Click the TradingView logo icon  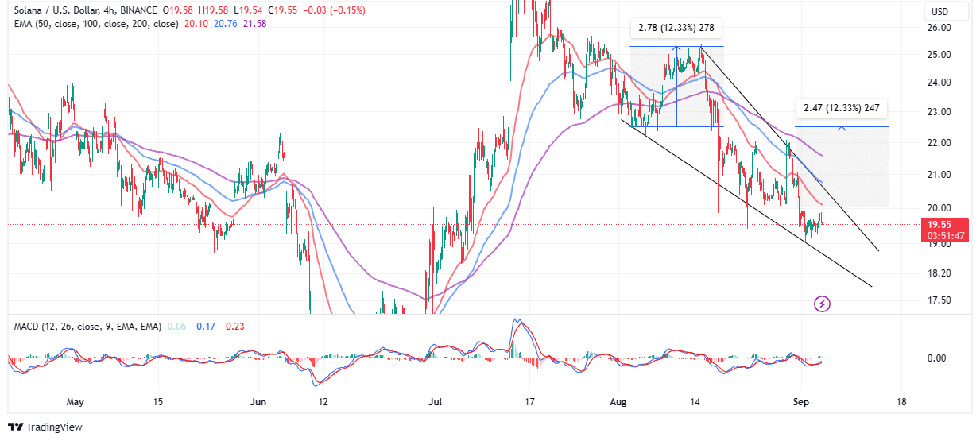point(16,427)
